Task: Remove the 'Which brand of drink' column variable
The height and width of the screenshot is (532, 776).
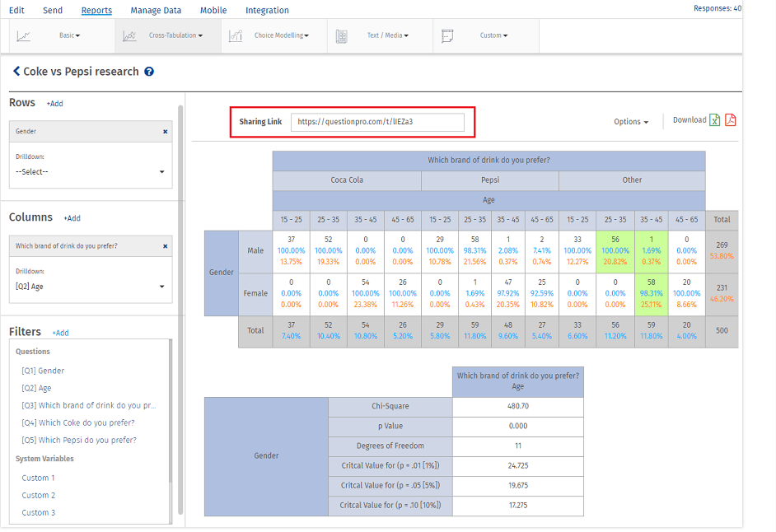Action: (166, 246)
